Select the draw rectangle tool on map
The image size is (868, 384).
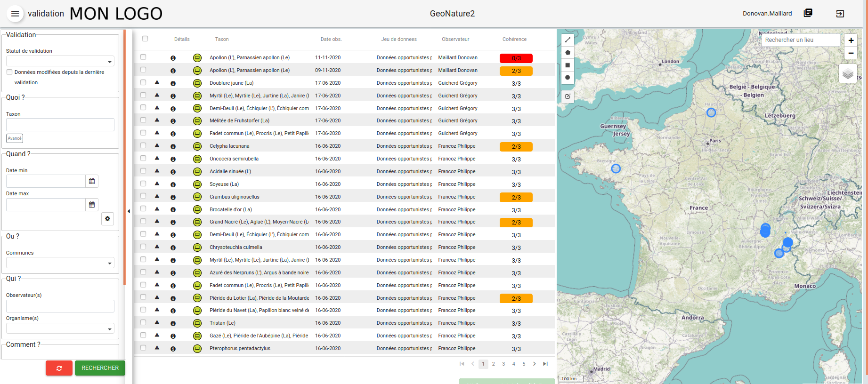click(x=568, y=65)
